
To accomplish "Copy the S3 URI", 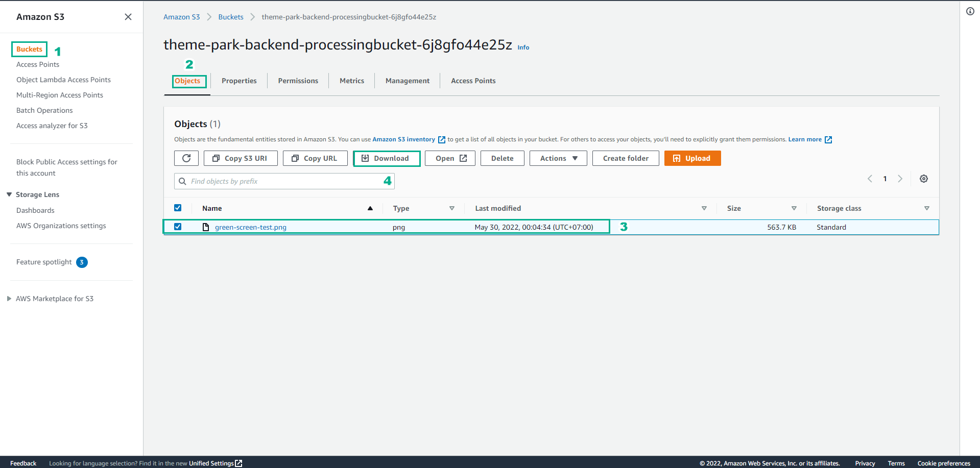I will 241,158.
